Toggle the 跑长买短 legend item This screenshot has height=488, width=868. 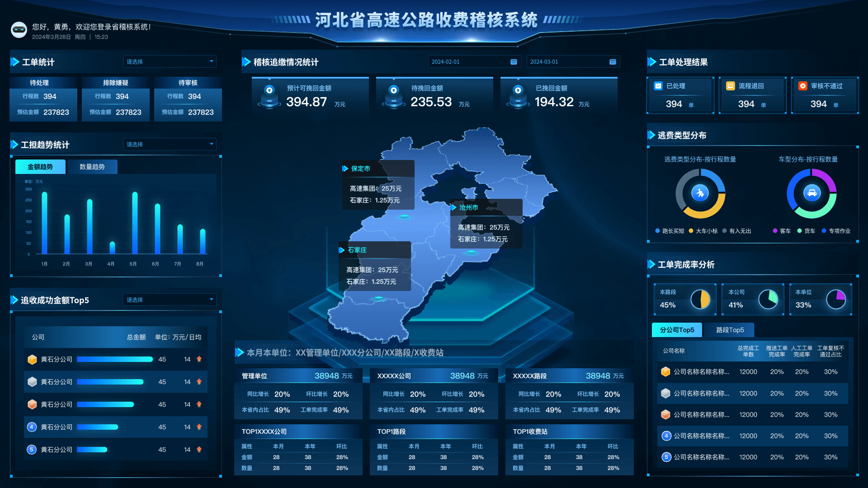pos(670,231)
